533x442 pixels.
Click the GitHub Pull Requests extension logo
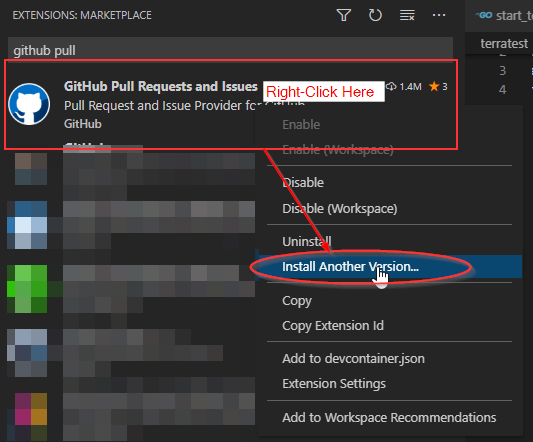[29, 104]
